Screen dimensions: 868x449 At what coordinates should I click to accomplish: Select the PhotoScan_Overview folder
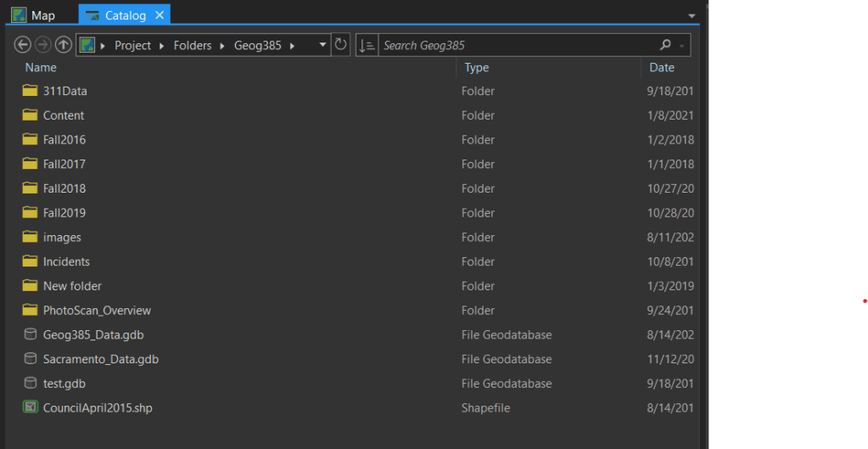point(97,310)
